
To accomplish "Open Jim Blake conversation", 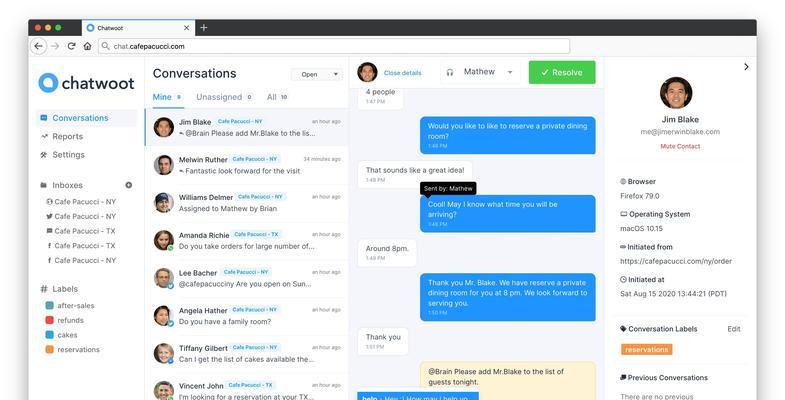I will click(x=246, y=127).
